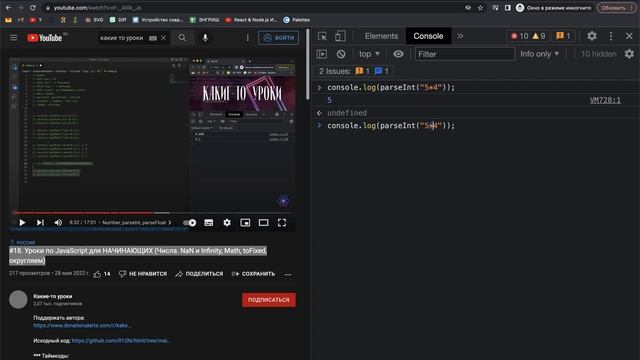Focus the console Filter field
The width and height of the screenshot is (640, 360).
pos(464,54)
